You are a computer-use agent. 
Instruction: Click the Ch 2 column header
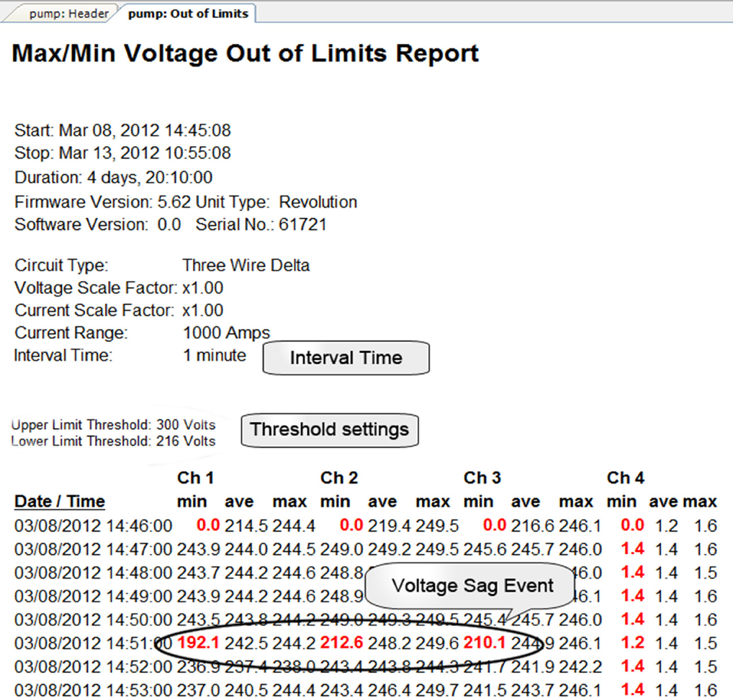(338, 477)
